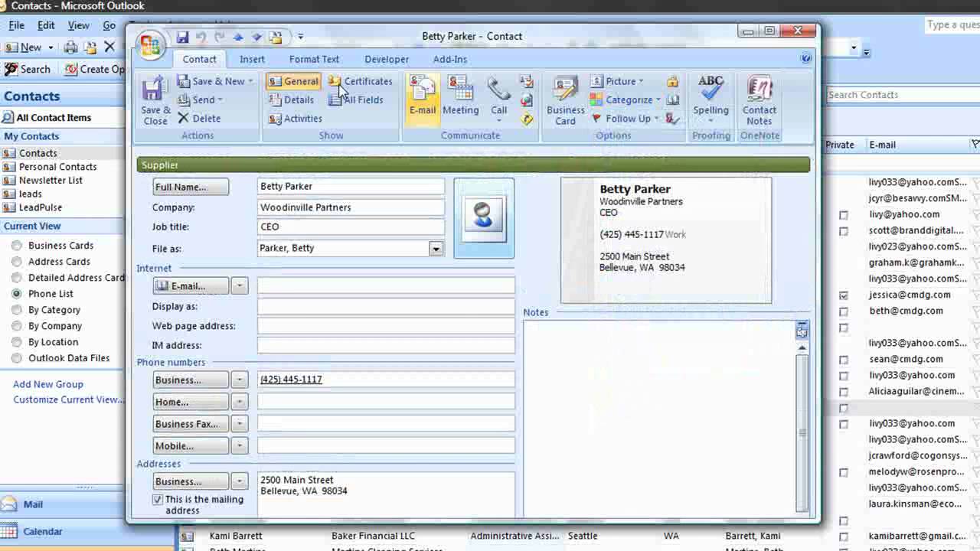Image resolution: width=980 pixels, height=551 pixels.
Task: Toggle 'This is the mailing address' checkbox
Action: point(158,499)
